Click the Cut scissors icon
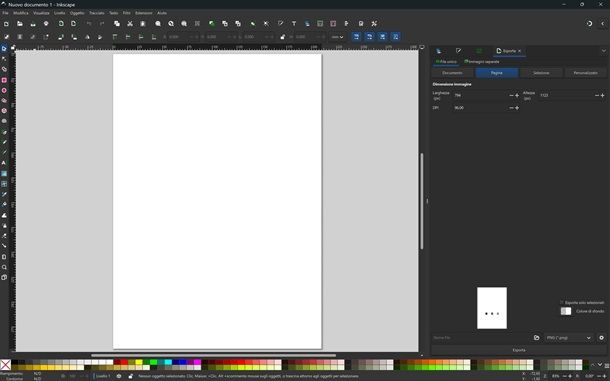610x381 pixels. click(130, 24)
